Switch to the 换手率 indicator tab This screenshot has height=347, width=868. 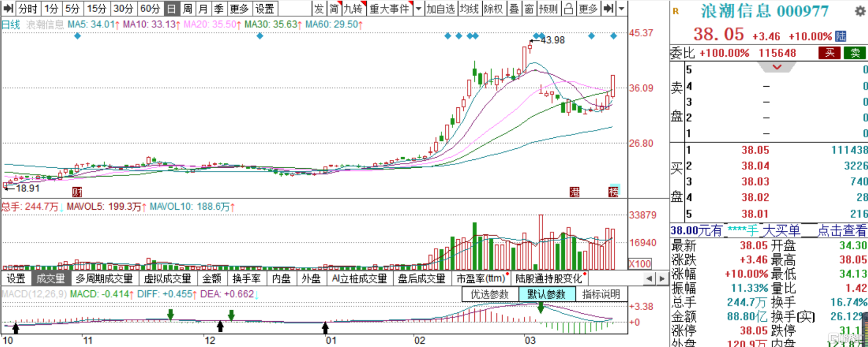pyautogui.click(x=247, y=279)
